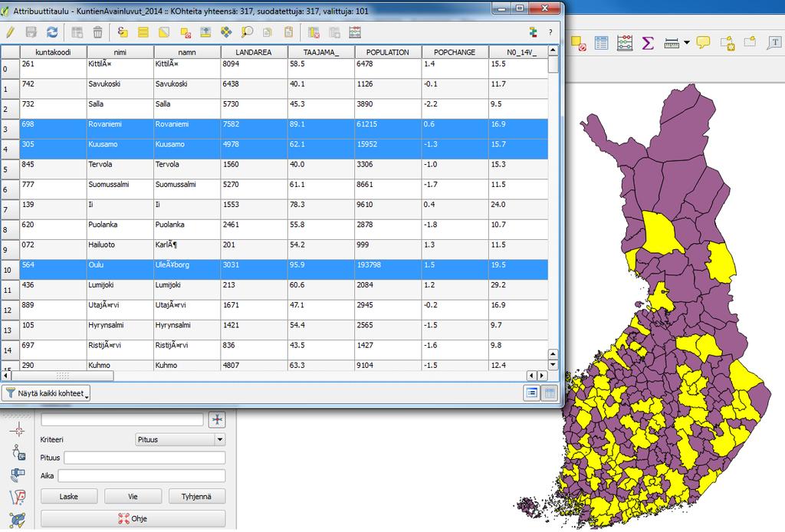Click the show bookmarks icon

tap(750, 42)
